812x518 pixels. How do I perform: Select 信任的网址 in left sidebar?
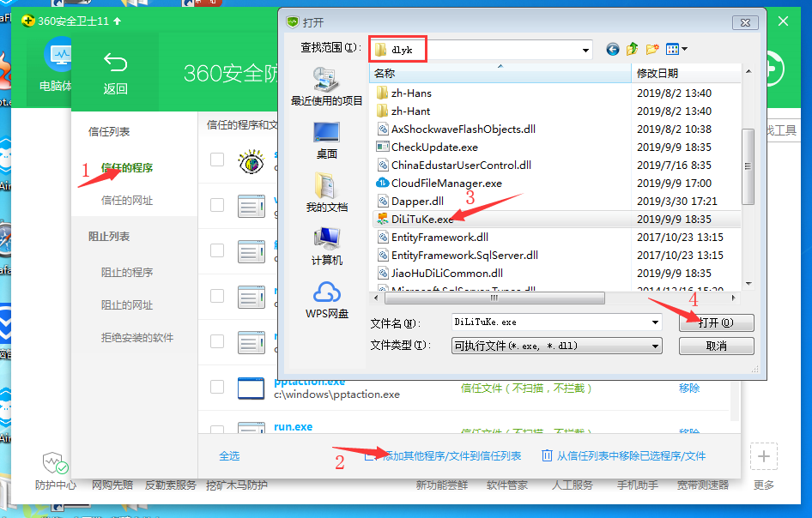pyautogui.click(x=127, y=201)
